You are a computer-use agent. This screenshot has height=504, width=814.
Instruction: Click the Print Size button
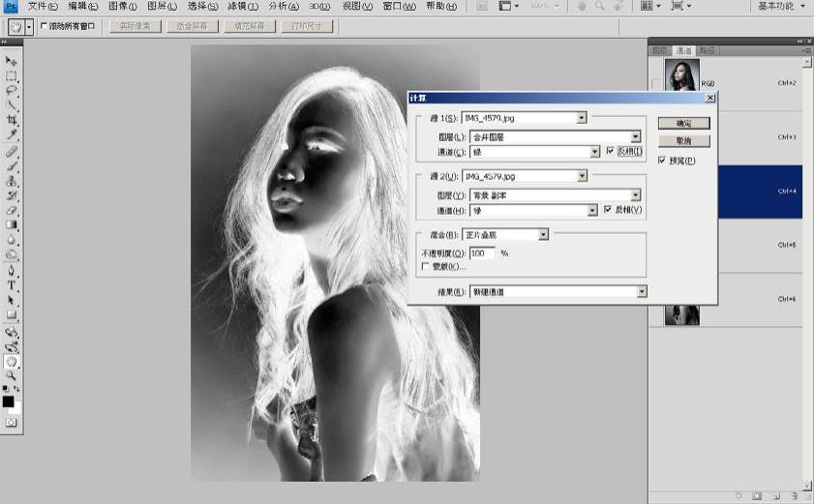[307, 26]
